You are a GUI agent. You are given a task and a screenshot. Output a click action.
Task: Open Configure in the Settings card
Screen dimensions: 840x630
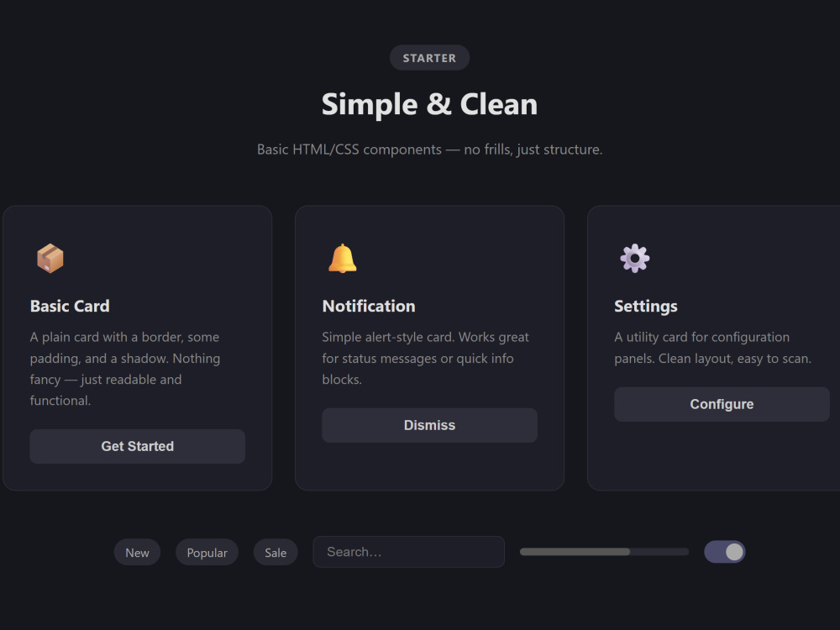[722, 405]
